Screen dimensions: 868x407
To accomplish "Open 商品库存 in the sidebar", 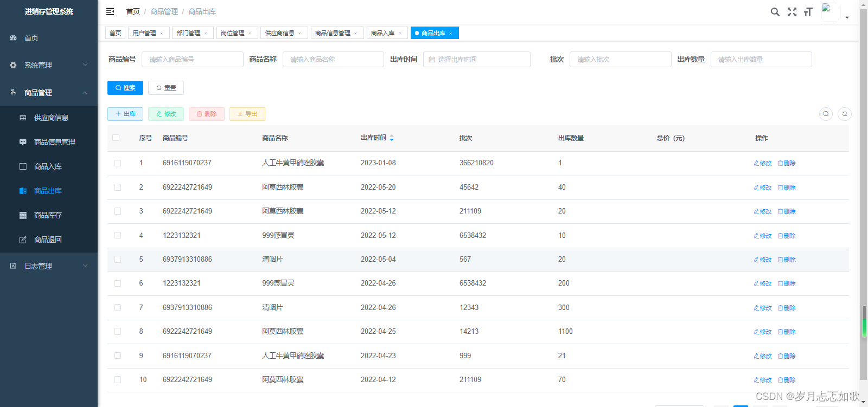I will click(49, 215).
